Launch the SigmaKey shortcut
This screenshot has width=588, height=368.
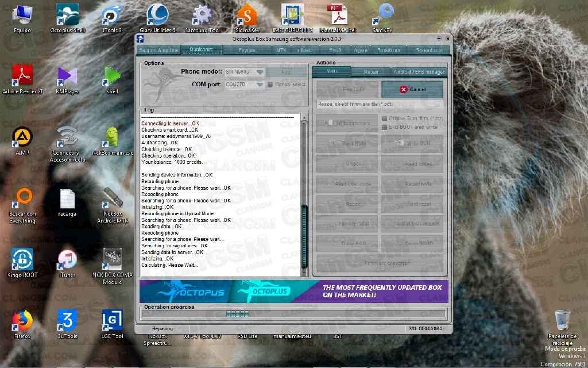pyautogui.click(x=247, y=19)
